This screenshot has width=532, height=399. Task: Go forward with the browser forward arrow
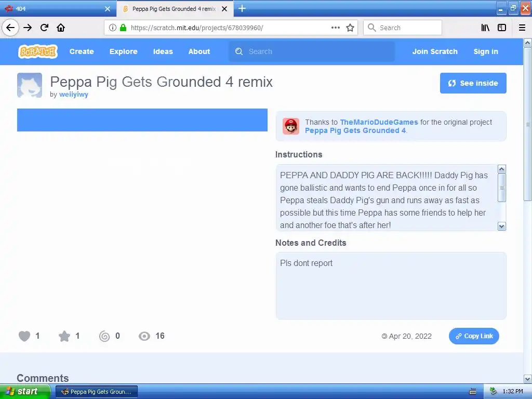pyautogui.click(x=28, y=28)
